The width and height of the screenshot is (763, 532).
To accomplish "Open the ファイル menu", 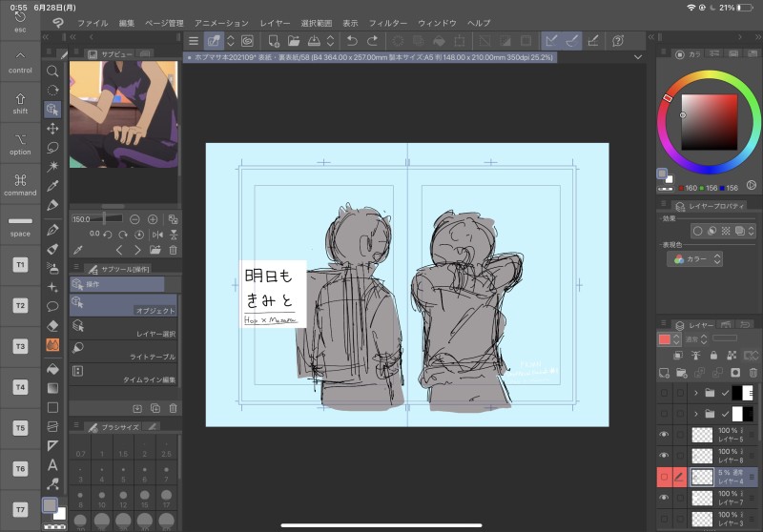I will pyautogui.click(x=93, y=23).
